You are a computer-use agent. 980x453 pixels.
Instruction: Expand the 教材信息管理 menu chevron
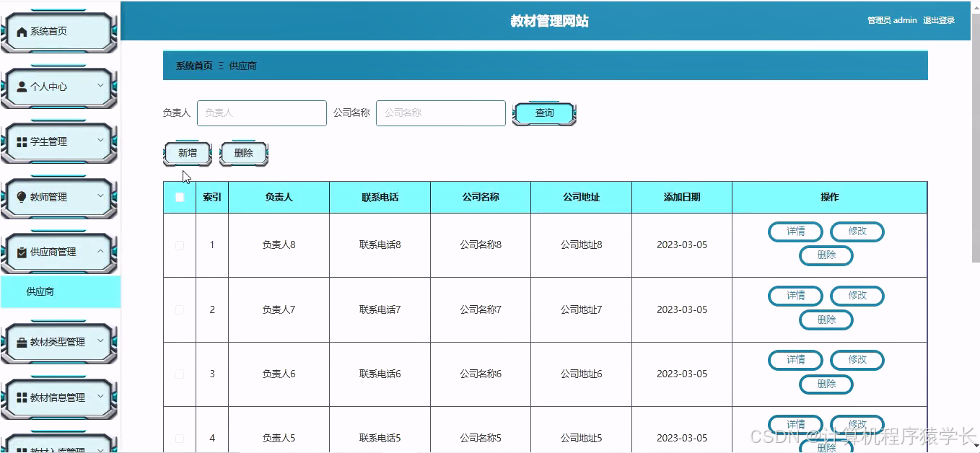coord(100,396)
